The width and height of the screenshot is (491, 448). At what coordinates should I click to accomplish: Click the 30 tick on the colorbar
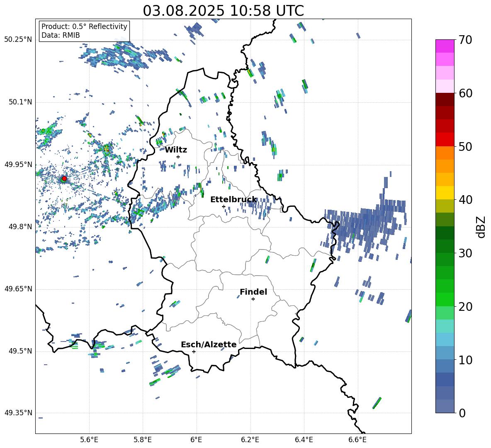click(x=465, y=253)
